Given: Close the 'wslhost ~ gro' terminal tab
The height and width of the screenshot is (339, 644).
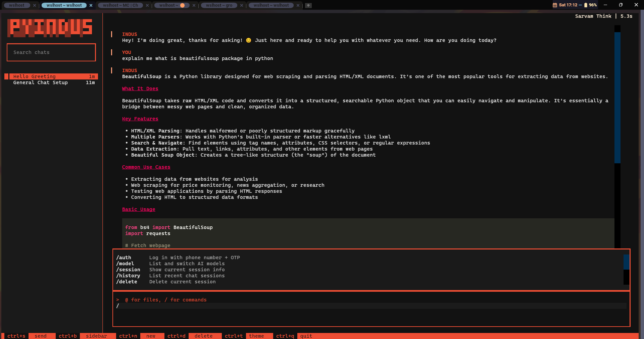Looking at the screenshot, I should click(x=242, y=5).
